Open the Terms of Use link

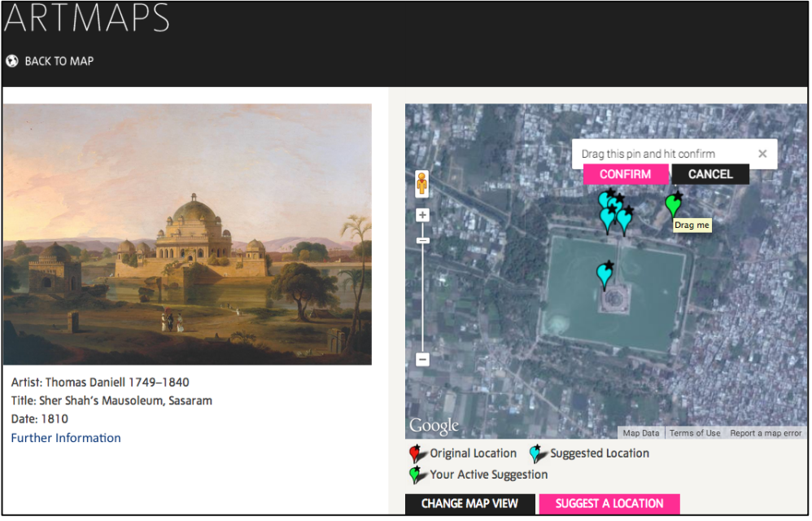695,433
